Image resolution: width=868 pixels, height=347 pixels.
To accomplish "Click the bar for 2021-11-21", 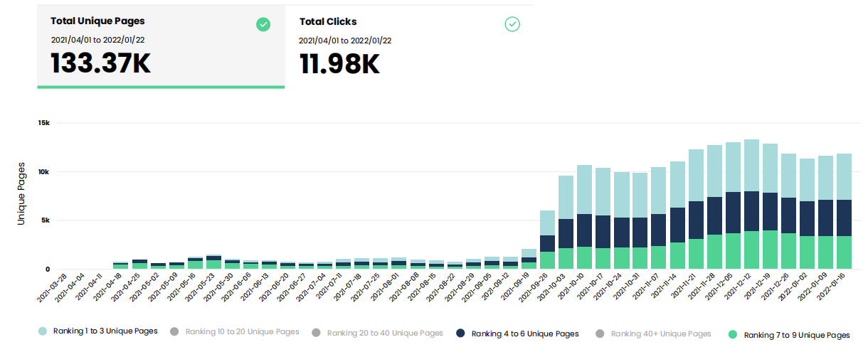I will pos(696,209).
